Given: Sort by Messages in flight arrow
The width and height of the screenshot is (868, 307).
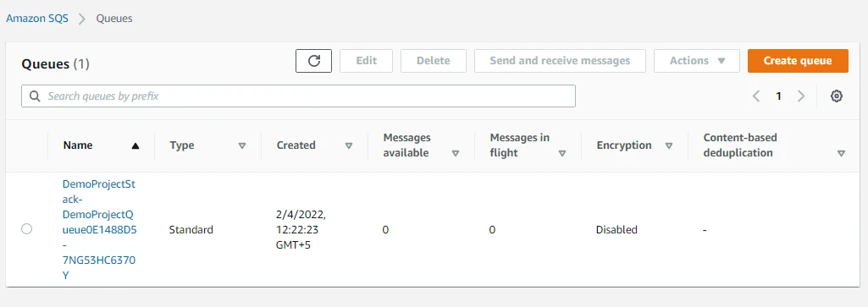Looking at the screenshot, I should (x=562, y=154).
